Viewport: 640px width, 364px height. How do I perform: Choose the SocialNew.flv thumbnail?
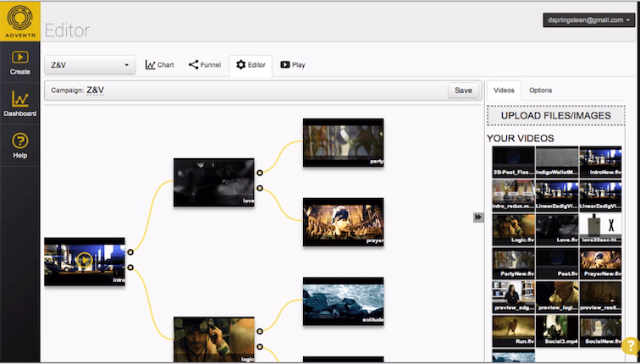pyautogui.click(x=600, y=330)
